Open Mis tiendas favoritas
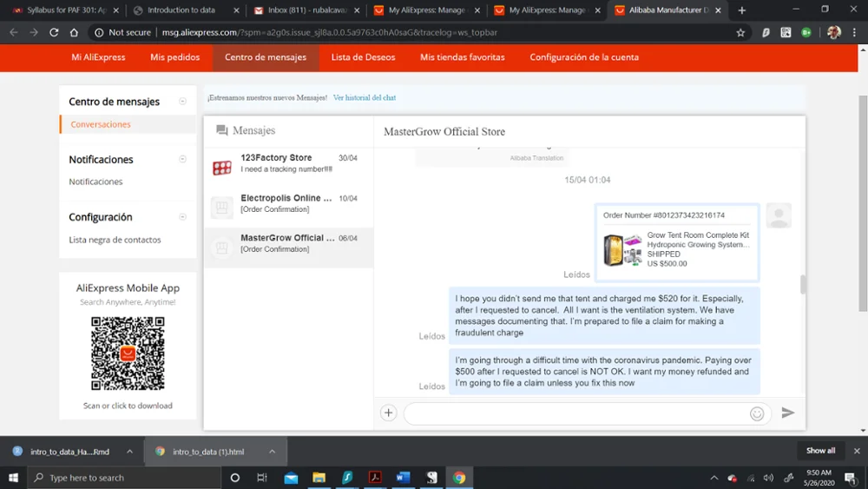Image resolution: width=868 pixels, height=489 pixels. point(463,57)
